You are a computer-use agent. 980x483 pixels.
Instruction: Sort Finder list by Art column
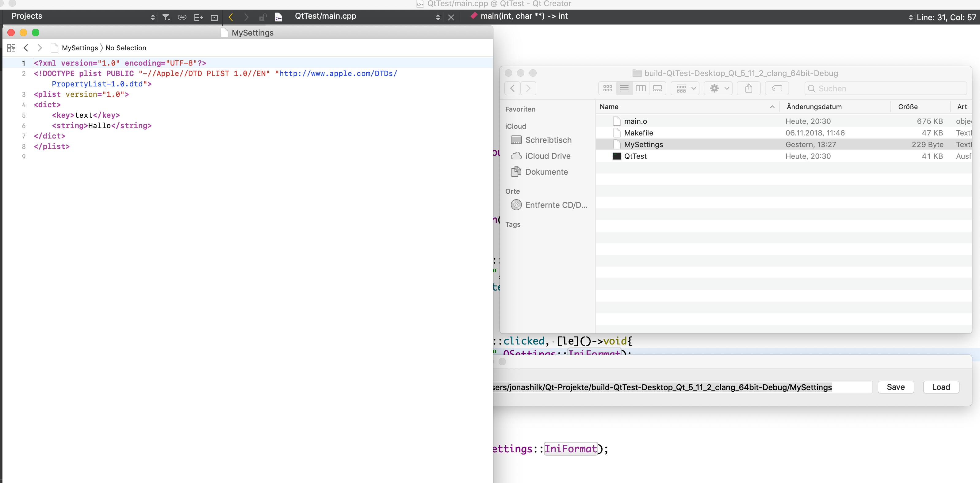pyautogui.click(x=962, y=107)
